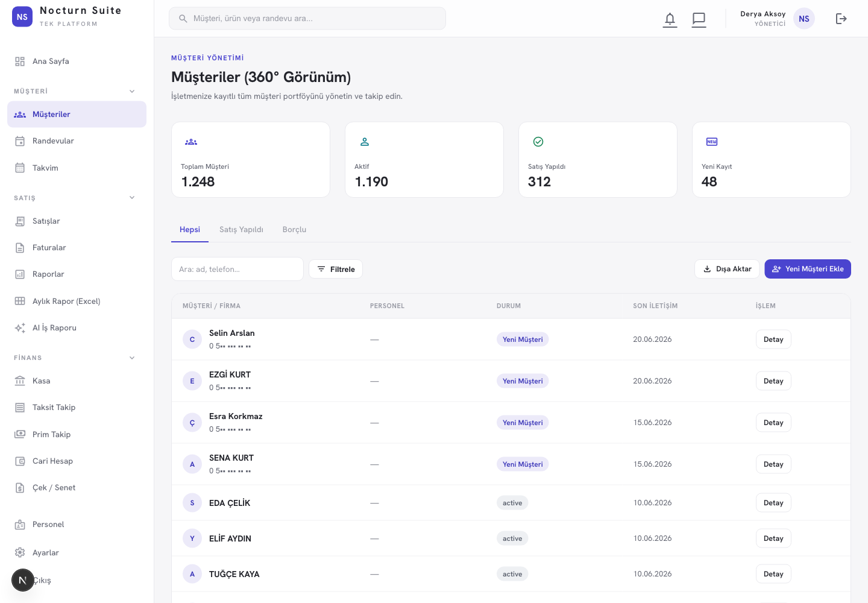Click the Aylık Rapor table icon
Screen dimensions: 868x603
(20, 301)
